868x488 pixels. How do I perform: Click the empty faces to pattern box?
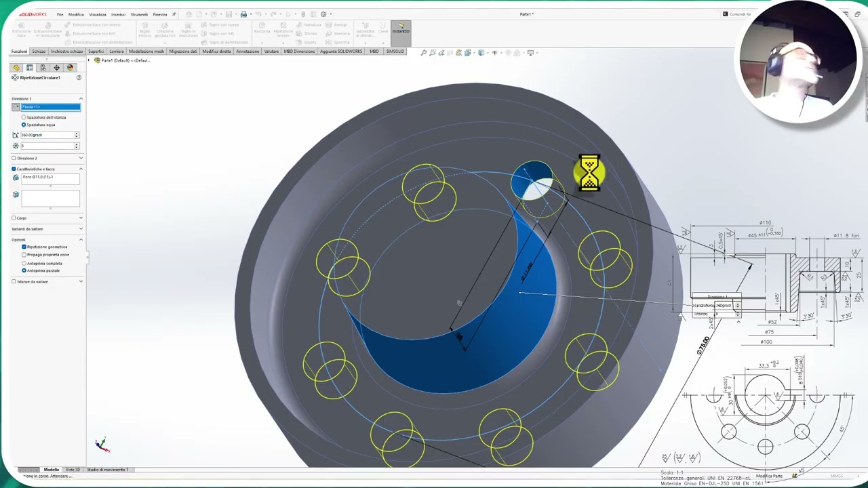pyautogui.click(x=50, y=198)
